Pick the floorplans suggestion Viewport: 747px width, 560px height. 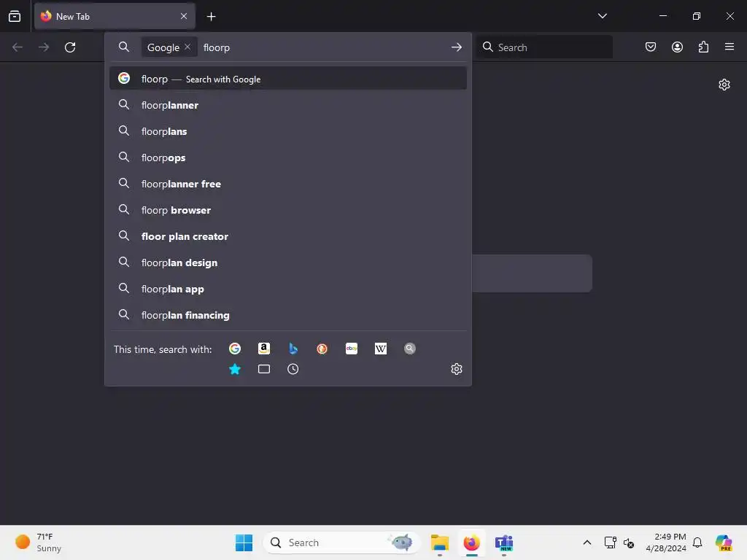click(x=287, y=131)
